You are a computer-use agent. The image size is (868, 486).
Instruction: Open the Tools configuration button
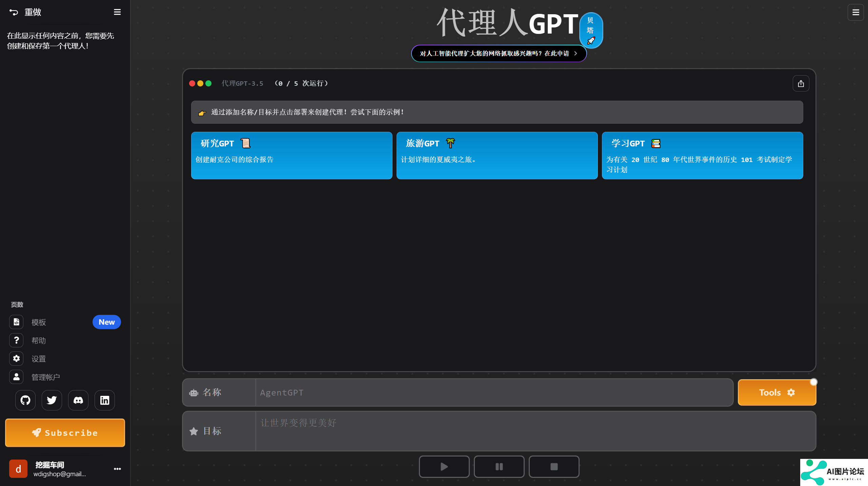777,392
